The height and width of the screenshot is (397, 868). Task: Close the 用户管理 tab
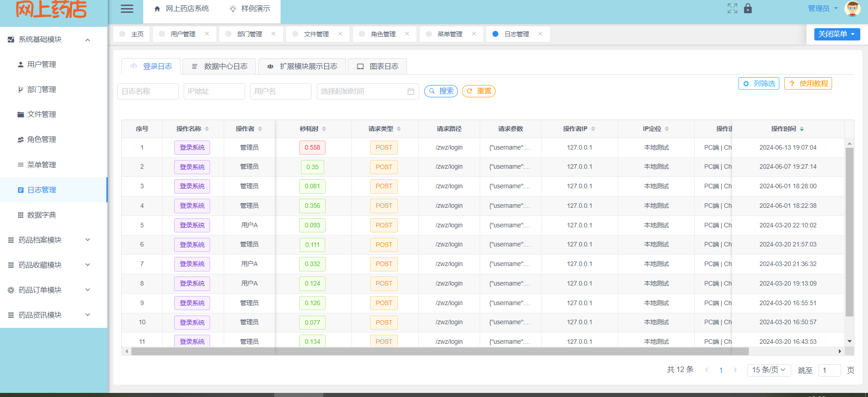tap(207, 34)
